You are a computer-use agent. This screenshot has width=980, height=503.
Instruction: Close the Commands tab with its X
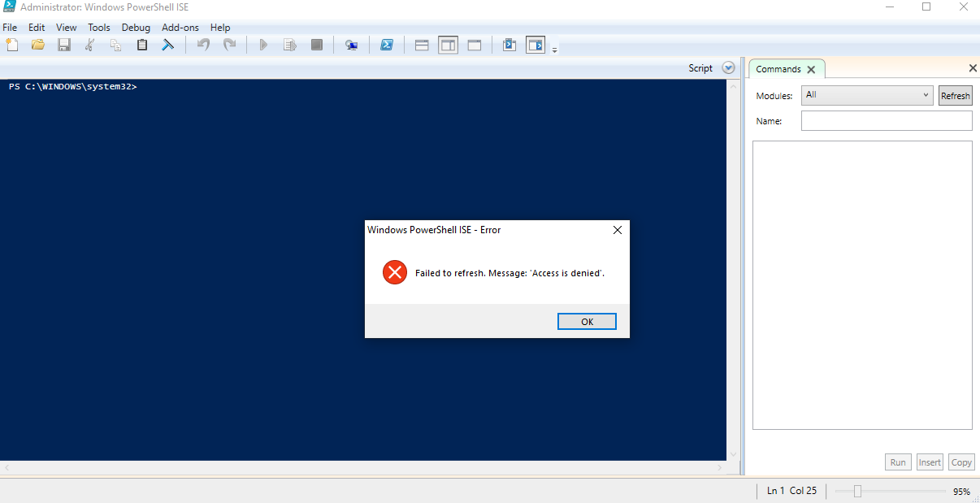click(x=811, y=70)
